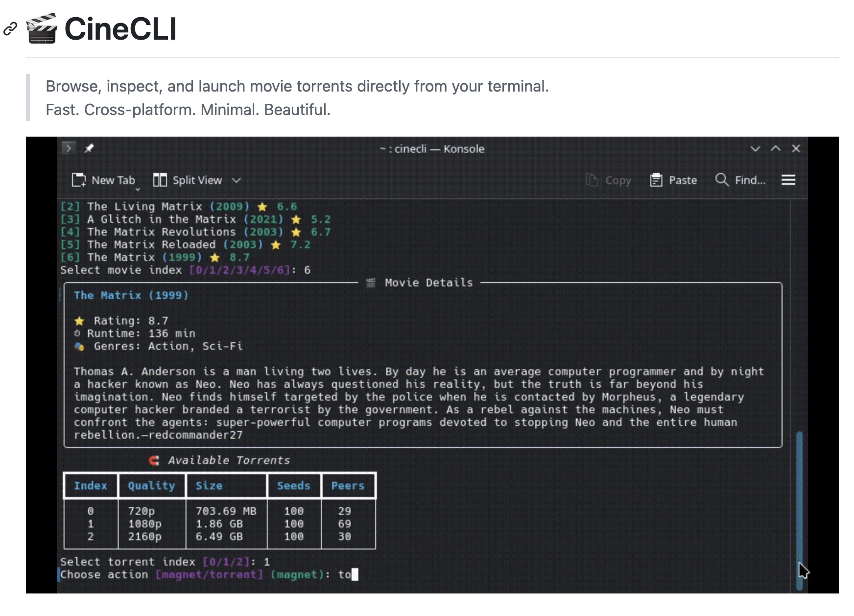Click the star icon beside "Rating: 8.7"
Image resolution: width=854 pixels, height=616 pixels.
point(79,321)
